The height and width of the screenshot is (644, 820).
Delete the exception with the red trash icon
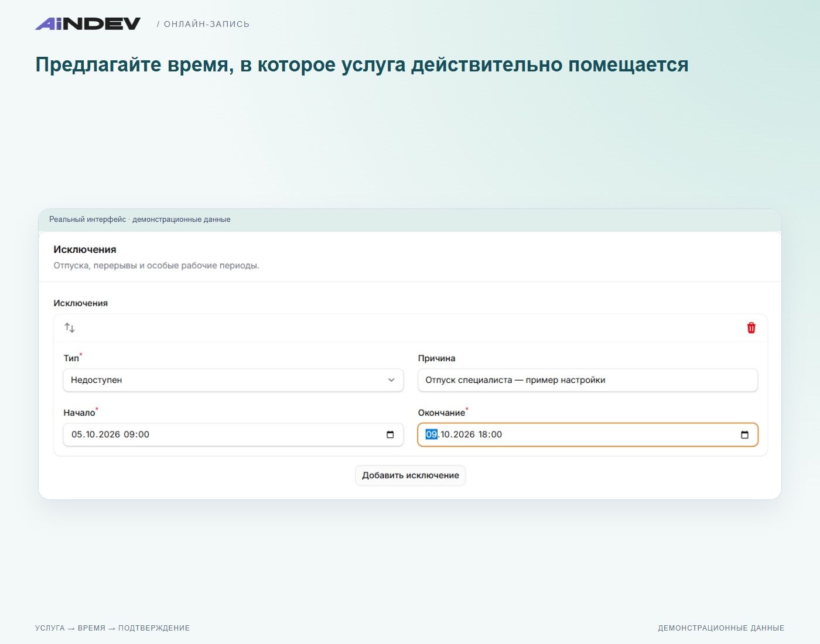tap(751, 328)
